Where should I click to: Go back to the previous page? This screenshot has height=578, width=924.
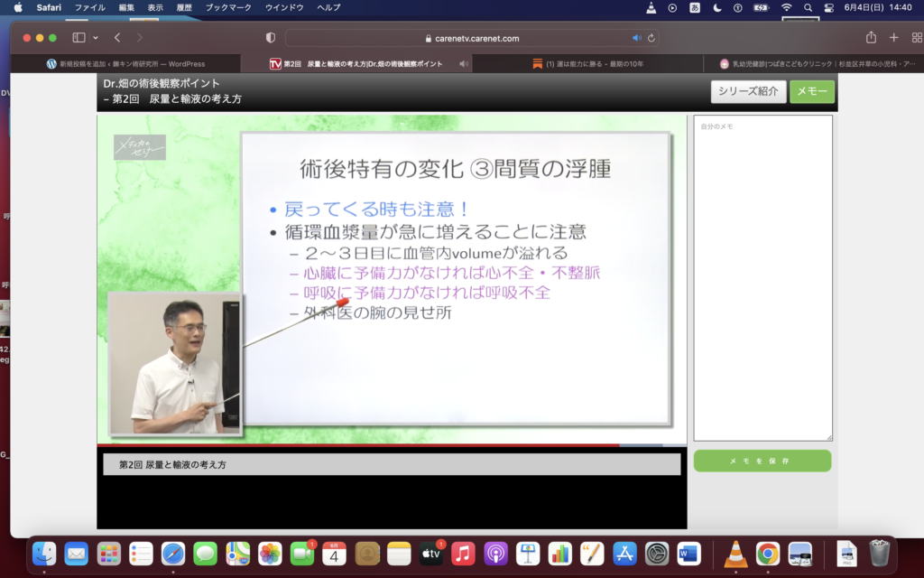tap(117, 38)
